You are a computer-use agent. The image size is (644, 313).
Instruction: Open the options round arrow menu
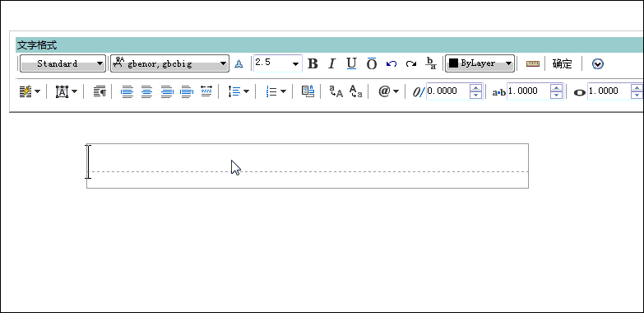click(x=598, y=63)
